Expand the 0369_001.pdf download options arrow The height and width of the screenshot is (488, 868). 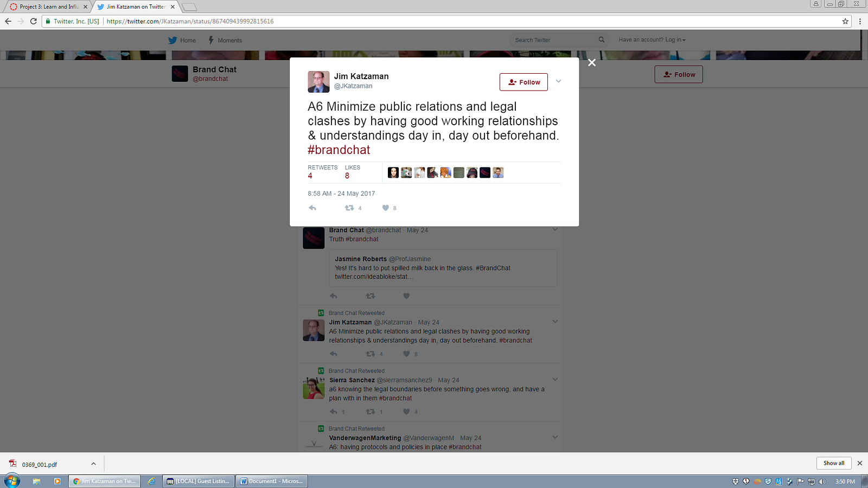pyautogui.click(x=93, y=464)
